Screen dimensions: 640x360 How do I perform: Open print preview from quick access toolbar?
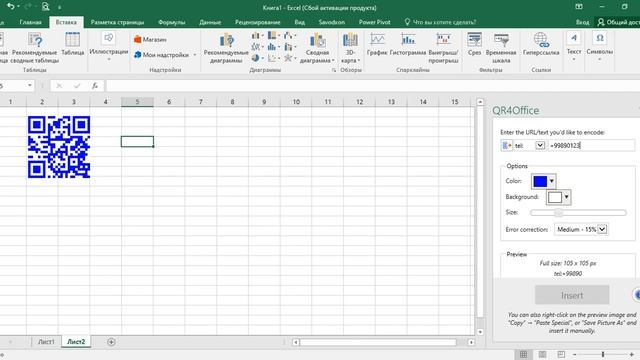coord(45,7)
